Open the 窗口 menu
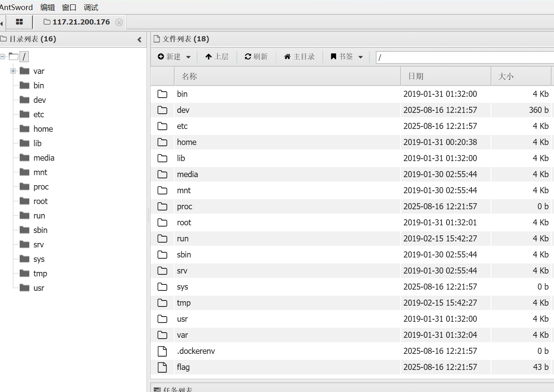Image resolution: width=554 pixels, height=392 pixels. (x=69, y=7)
